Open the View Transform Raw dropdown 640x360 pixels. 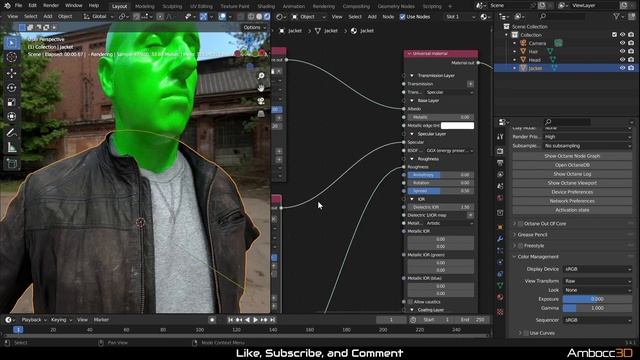pos(597,281)
